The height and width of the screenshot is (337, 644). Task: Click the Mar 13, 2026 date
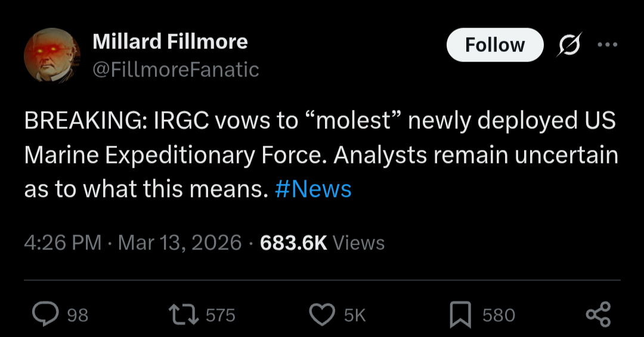(180, 243)
